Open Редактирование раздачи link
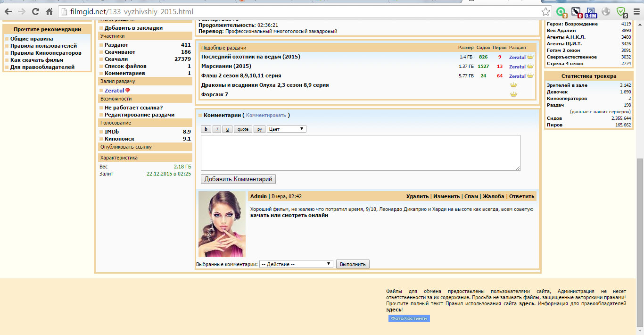The height and width of the screenshot is (335, 644). click(140, 115)
